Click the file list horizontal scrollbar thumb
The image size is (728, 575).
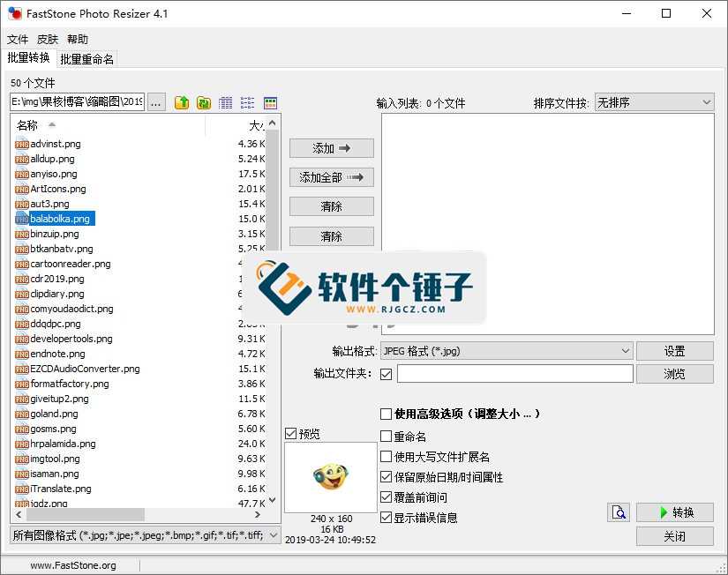click(86, 515)
